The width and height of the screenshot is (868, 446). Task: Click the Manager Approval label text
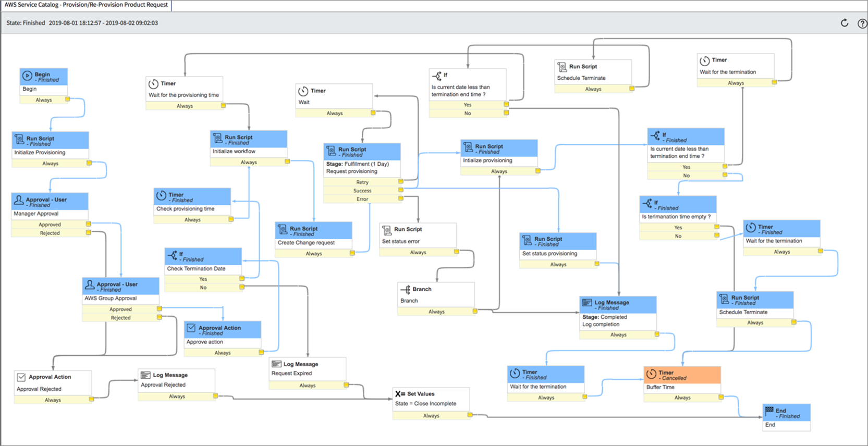tap(36, 214)
